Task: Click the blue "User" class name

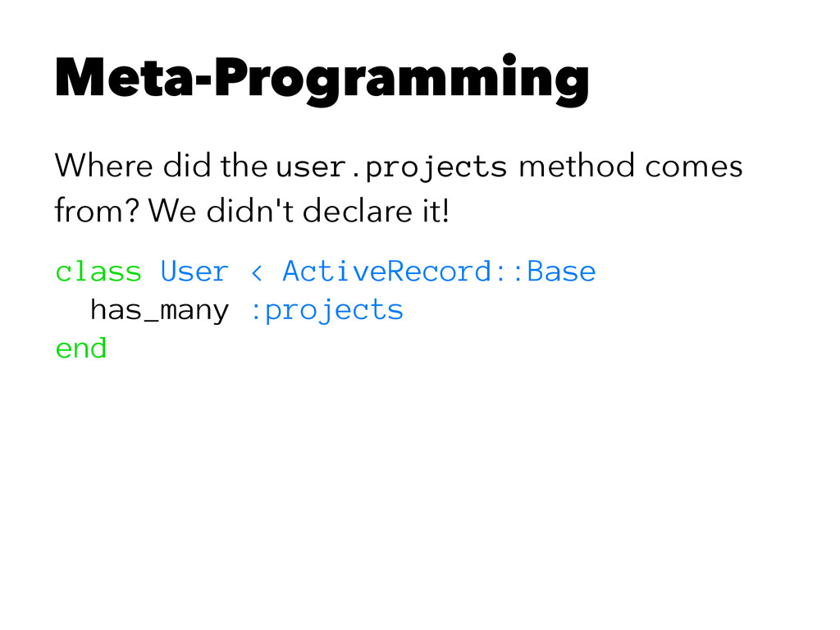Action: tap(194, 271)
